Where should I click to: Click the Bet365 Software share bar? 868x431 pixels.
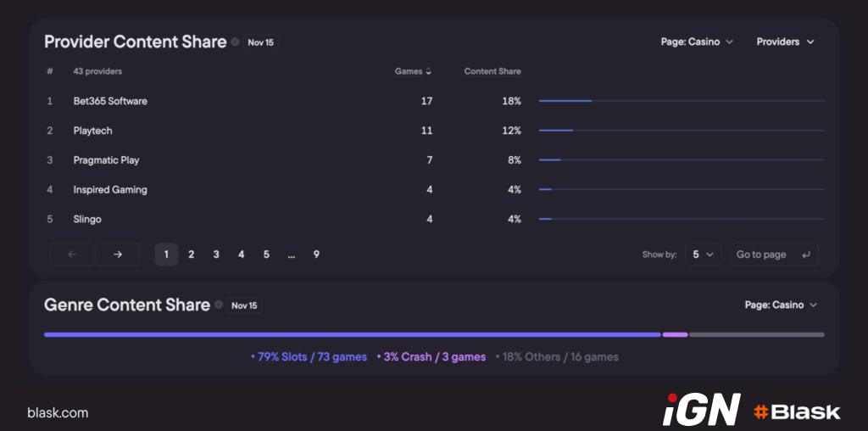[x=682, y=101]
